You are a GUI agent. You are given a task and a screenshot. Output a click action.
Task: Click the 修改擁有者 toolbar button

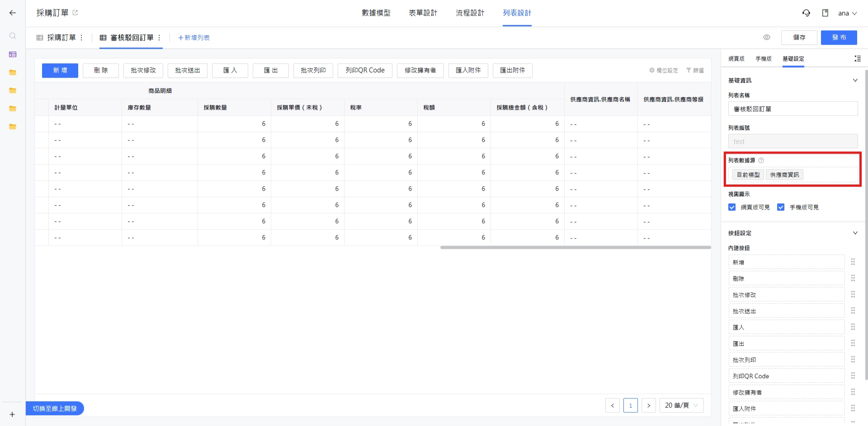coord(420,70)
